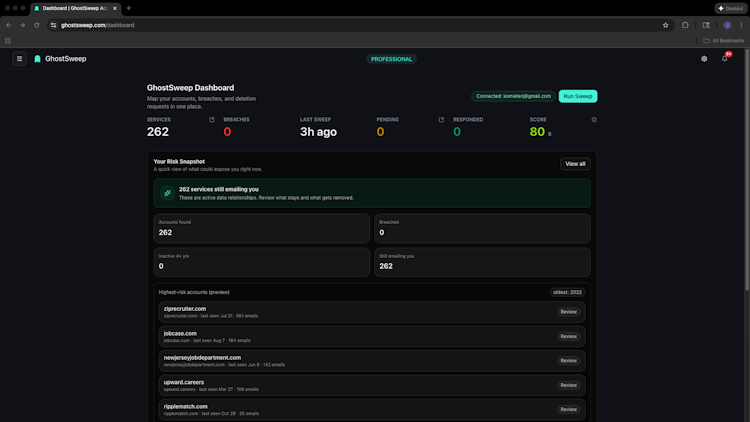Select the ripplematch.com row title
Viewport: 750px width, 422px height.
tap(186, 407)
